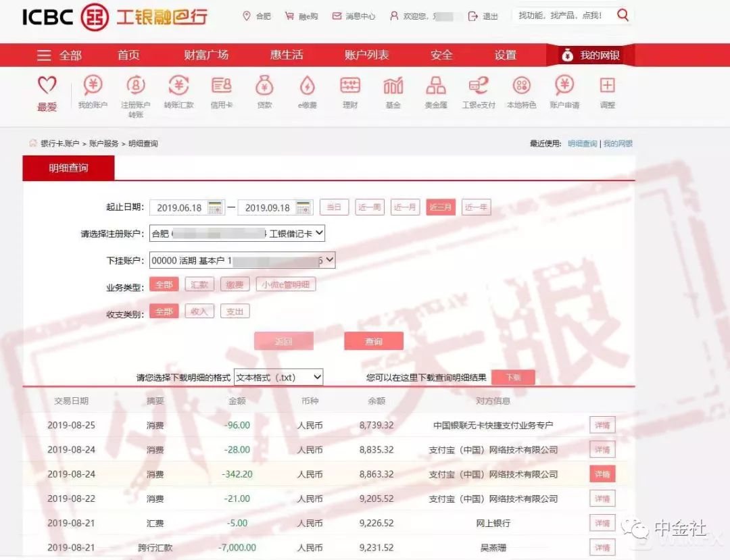Click the 退出 logout icon
Viewport: 730px width, 560px height.
(472, 16)
